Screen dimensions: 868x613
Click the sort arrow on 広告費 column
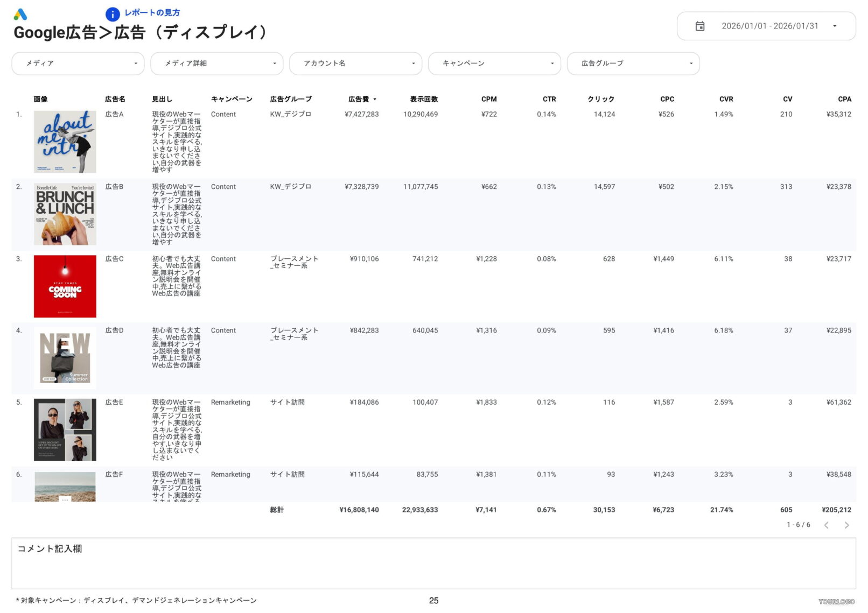[x=375, y=99]
